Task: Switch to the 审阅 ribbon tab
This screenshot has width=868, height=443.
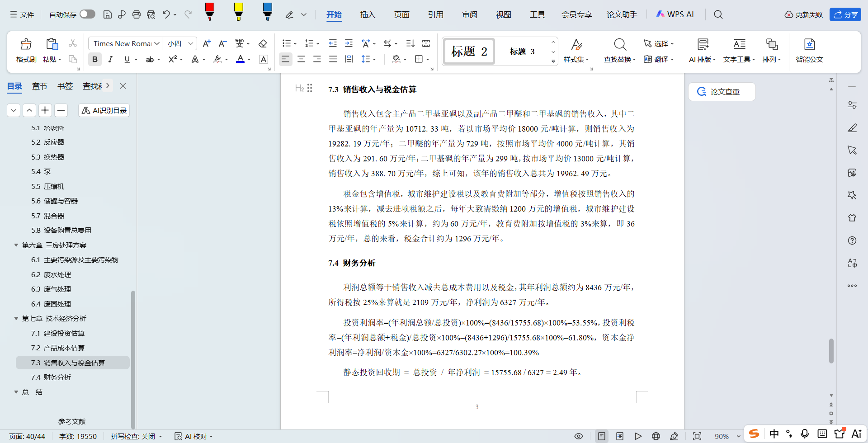Action: coord(470,14)
